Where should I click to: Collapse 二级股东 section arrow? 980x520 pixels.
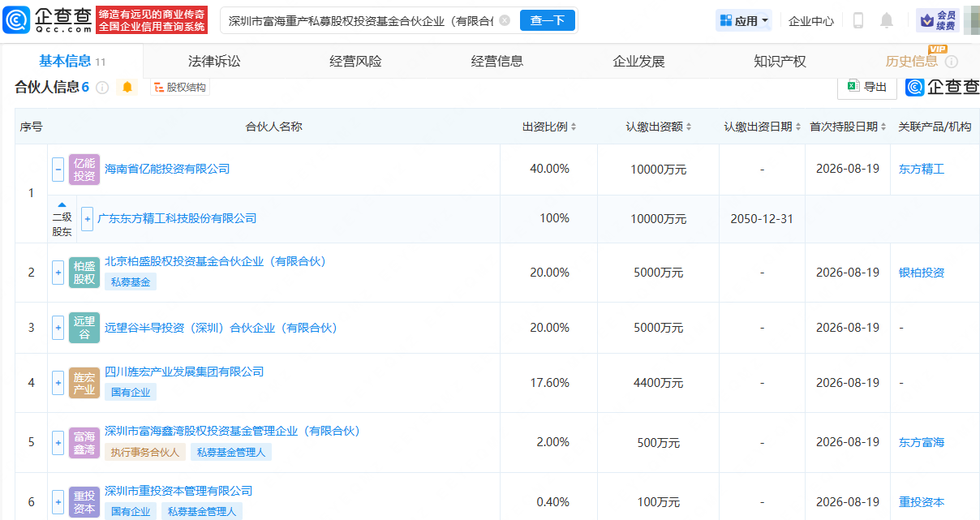(x=62, y=205)
